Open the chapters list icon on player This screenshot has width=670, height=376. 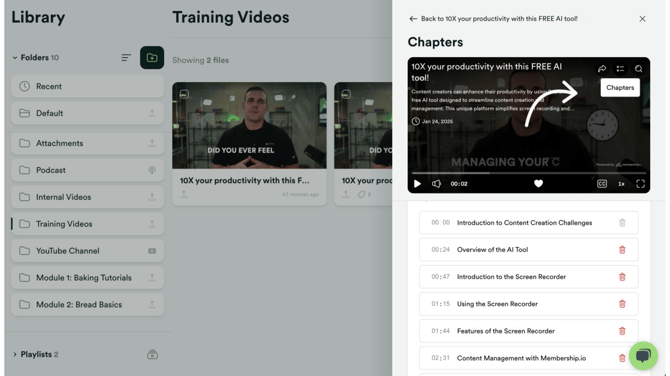tap(620, 69)
